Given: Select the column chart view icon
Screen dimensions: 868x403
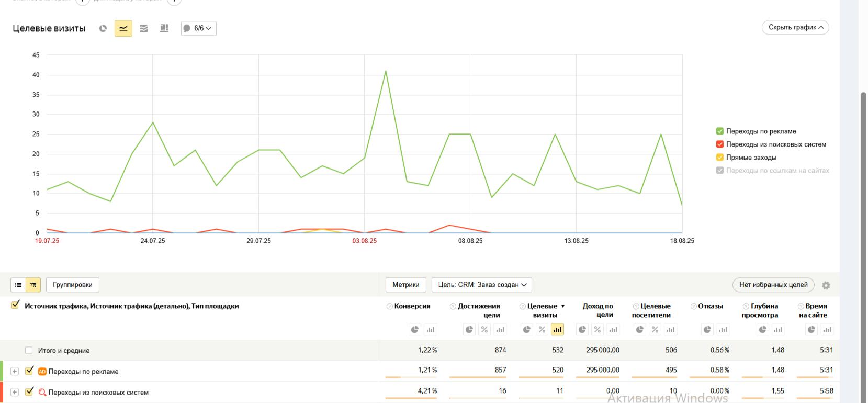Looking at the screenshot, I should [x=164, y=28].
